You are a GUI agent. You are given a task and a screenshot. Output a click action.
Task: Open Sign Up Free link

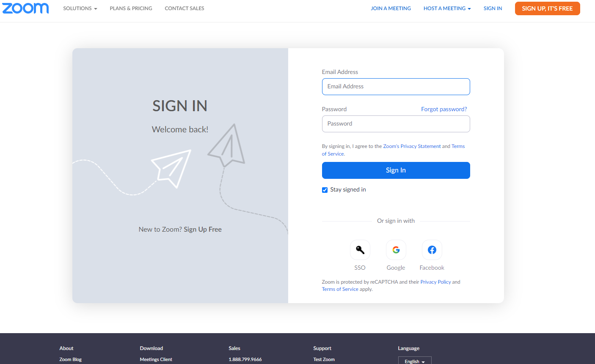point(202,229)
